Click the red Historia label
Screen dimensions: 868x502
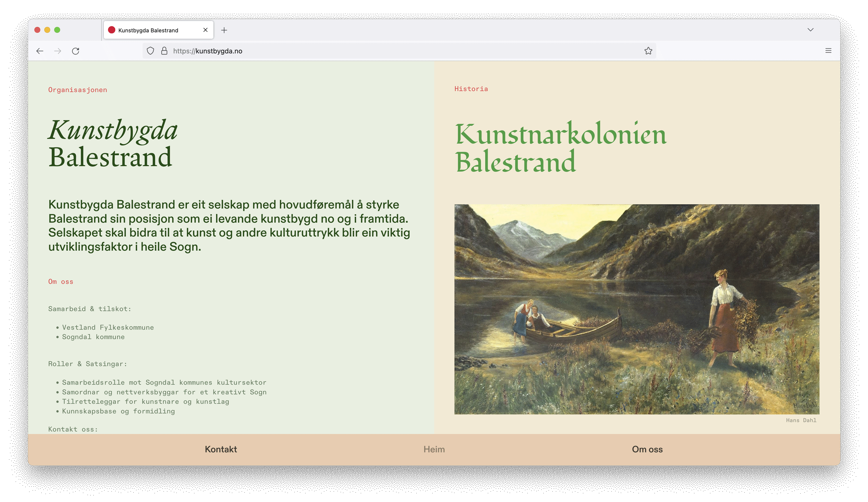471,89
